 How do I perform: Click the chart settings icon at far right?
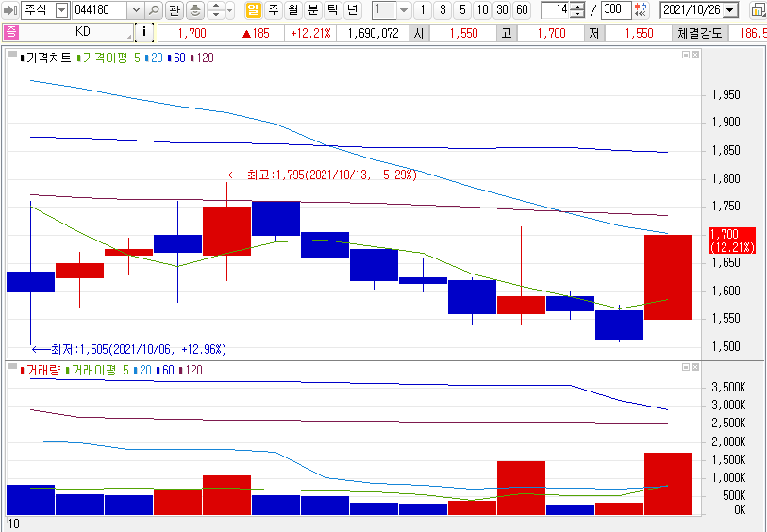tap(759, 9)
